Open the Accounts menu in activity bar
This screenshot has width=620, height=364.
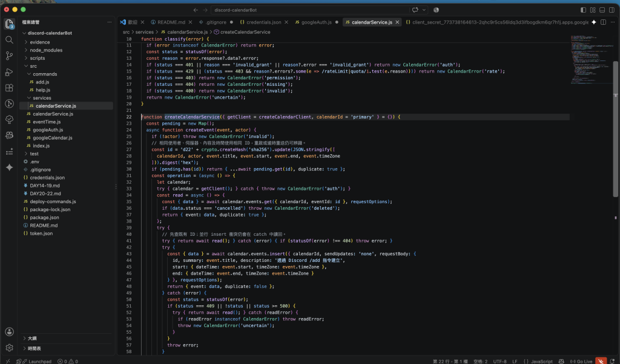[10, 331]
